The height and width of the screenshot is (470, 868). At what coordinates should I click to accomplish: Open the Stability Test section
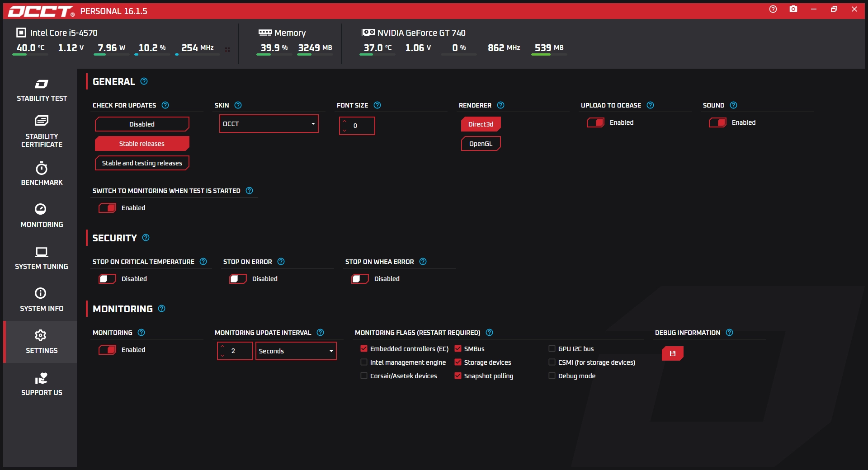point(42,90)
